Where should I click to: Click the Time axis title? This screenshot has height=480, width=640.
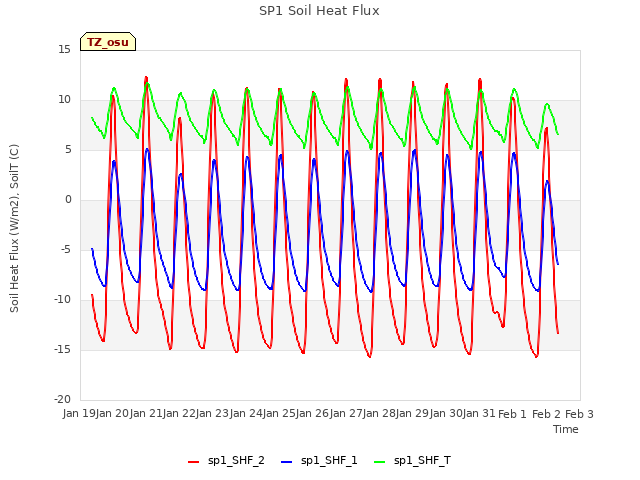click(566, 429)
